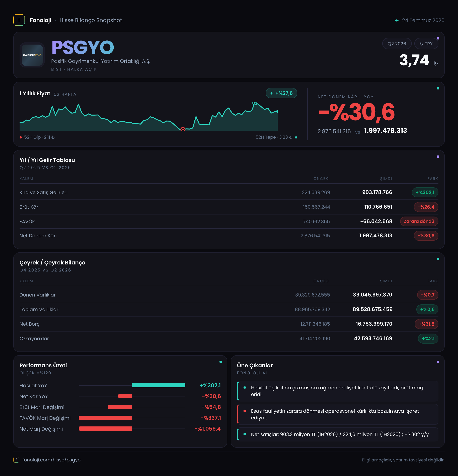Viewport: 458px width, 476px height.
Task: Click the 52H Tepe · 3,83 label
Action: click(x=274, y=137)
